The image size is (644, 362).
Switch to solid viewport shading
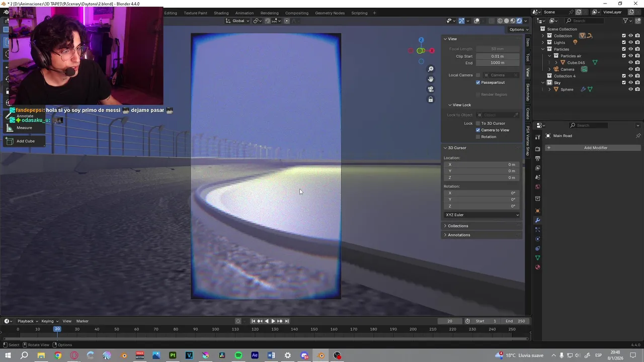507,21
